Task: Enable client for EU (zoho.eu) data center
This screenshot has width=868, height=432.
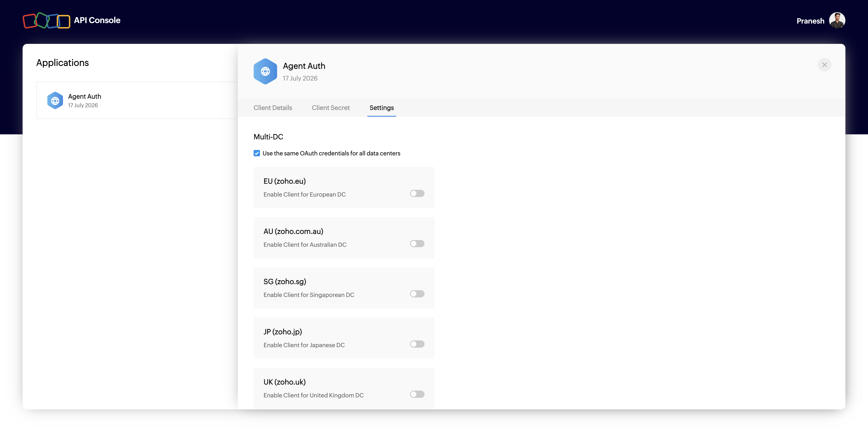Action: [x=417, y=193]
